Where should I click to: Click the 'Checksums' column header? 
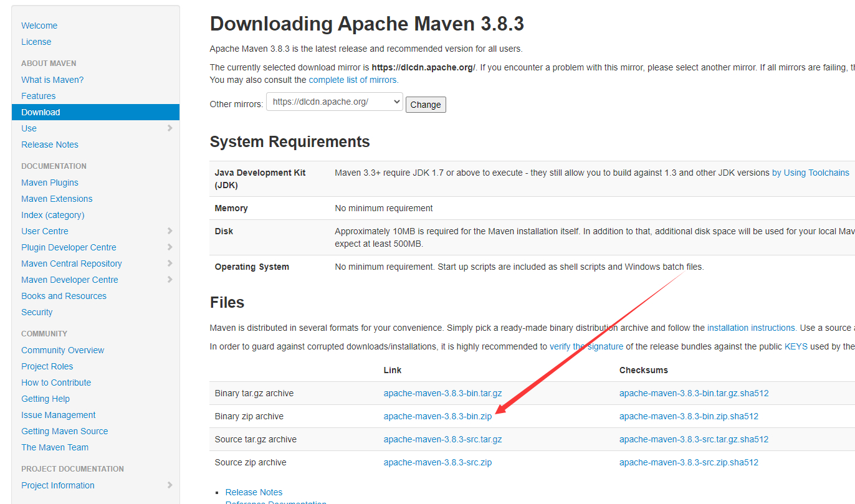tap(644, 370)
